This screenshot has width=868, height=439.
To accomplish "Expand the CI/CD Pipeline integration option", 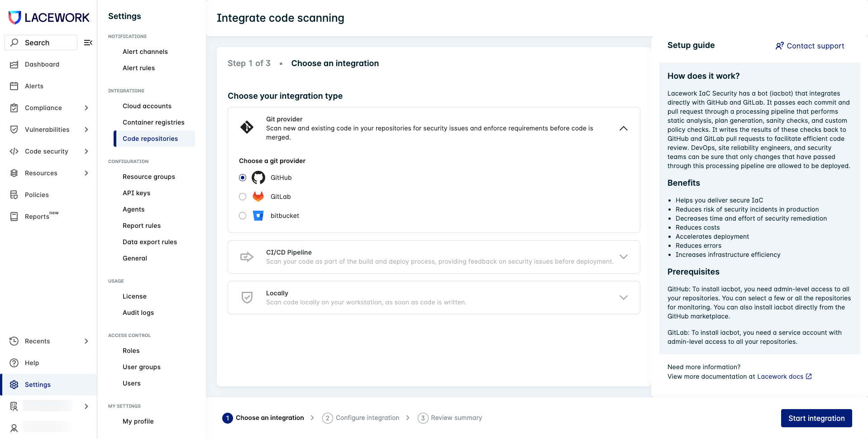I will tap(624, 256).
